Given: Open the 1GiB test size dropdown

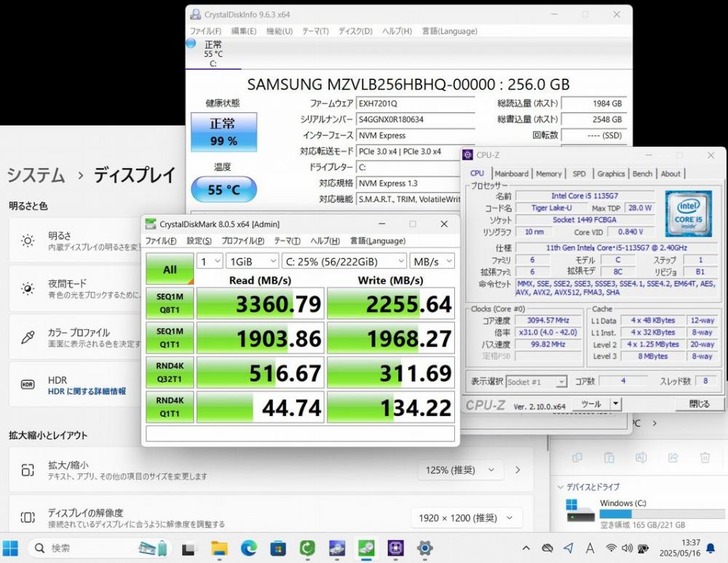Looking at the screenshot, I should (252, 261).
